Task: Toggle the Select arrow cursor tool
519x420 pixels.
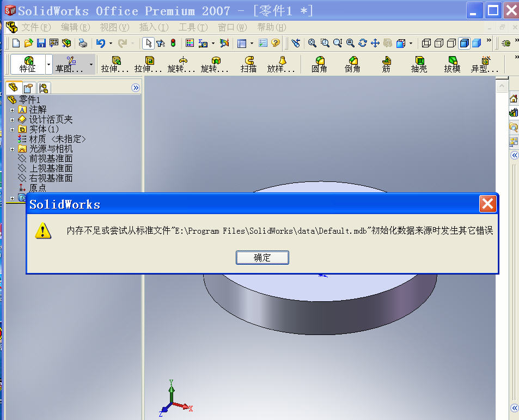Action: (x=148, y=43)
